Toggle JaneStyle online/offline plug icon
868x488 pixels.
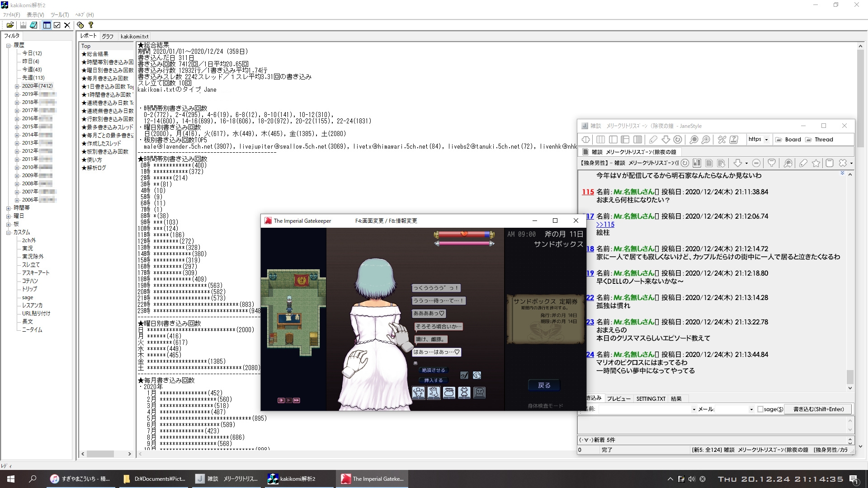pos(586,140)
